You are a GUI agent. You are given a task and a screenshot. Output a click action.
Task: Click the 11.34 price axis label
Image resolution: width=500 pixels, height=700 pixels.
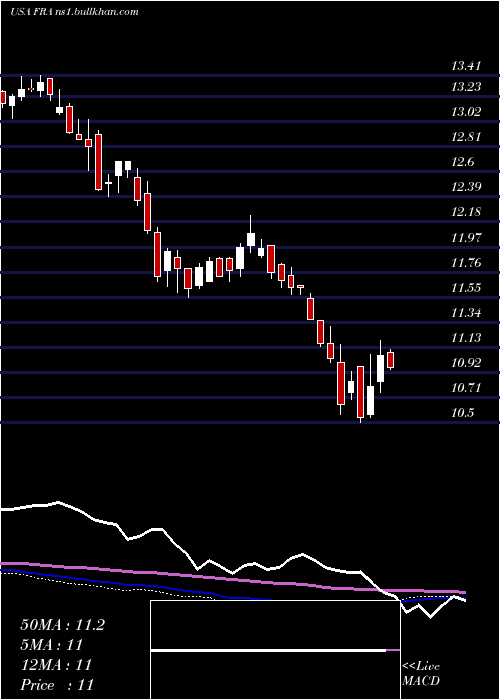pyautogui.click(x=466, y=312)
